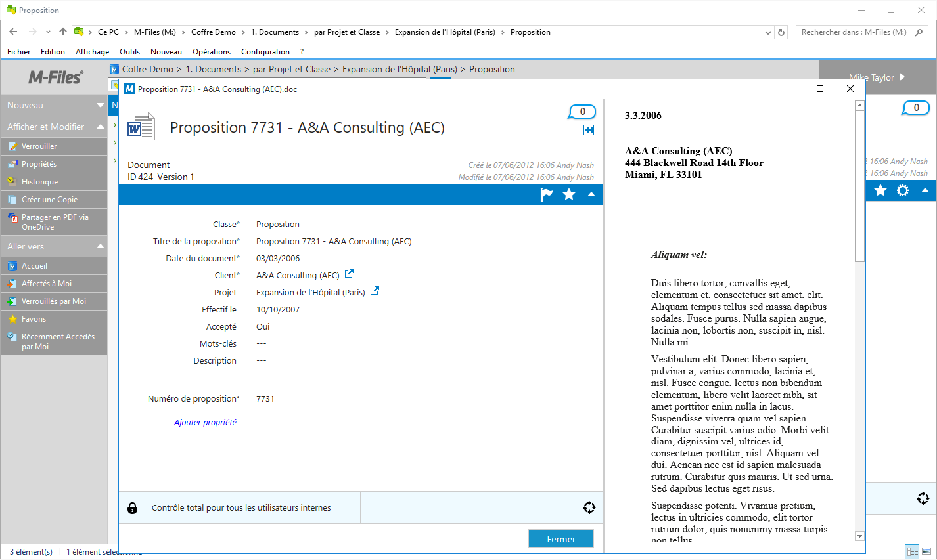This screenshot has height=560, width=937.
Task: Click the Word document icon
Action: point(141,127)
